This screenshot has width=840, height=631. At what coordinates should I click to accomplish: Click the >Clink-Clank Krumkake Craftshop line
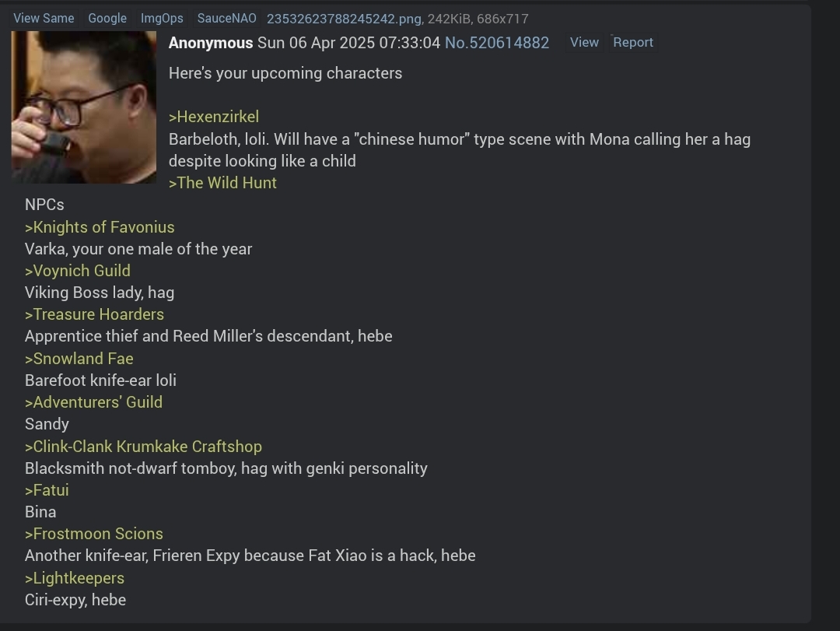click(x=144, y=447)
